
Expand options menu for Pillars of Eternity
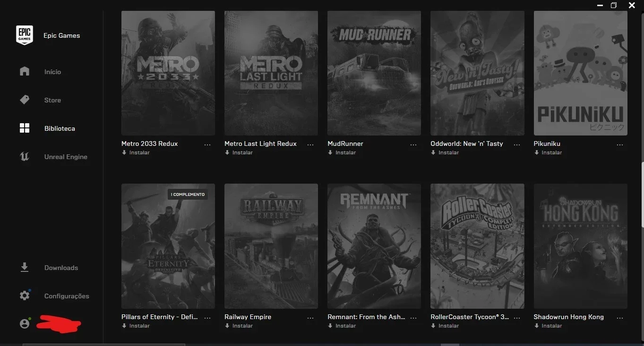(x=207, y=318)
